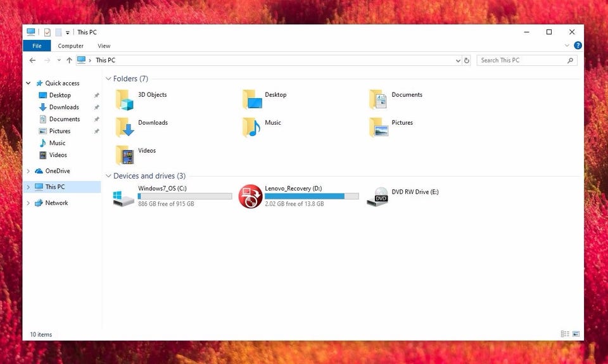Screen dimensions: 608x364
Task: Open Customize Quick Access Toolbar dropdown
Action: click(x=68, y=32)
